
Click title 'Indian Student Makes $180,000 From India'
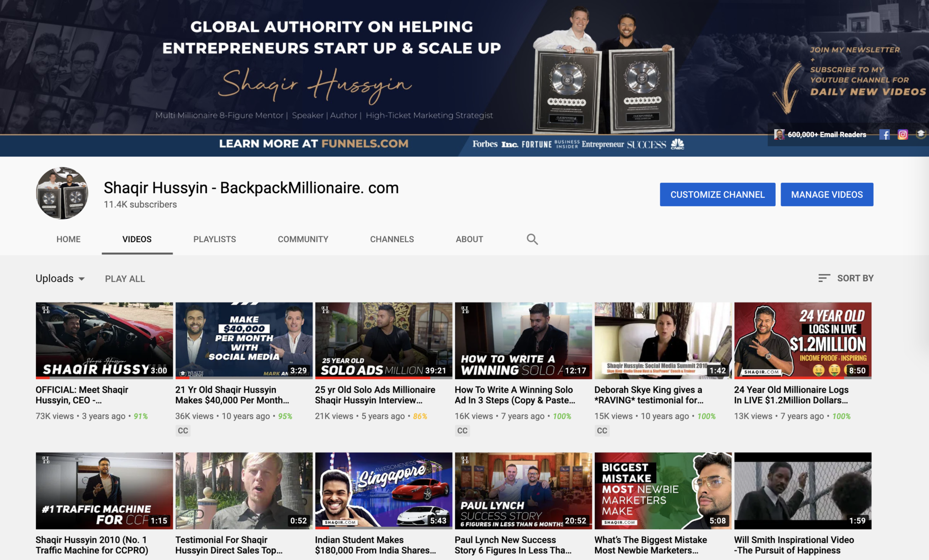pos(376,545)
